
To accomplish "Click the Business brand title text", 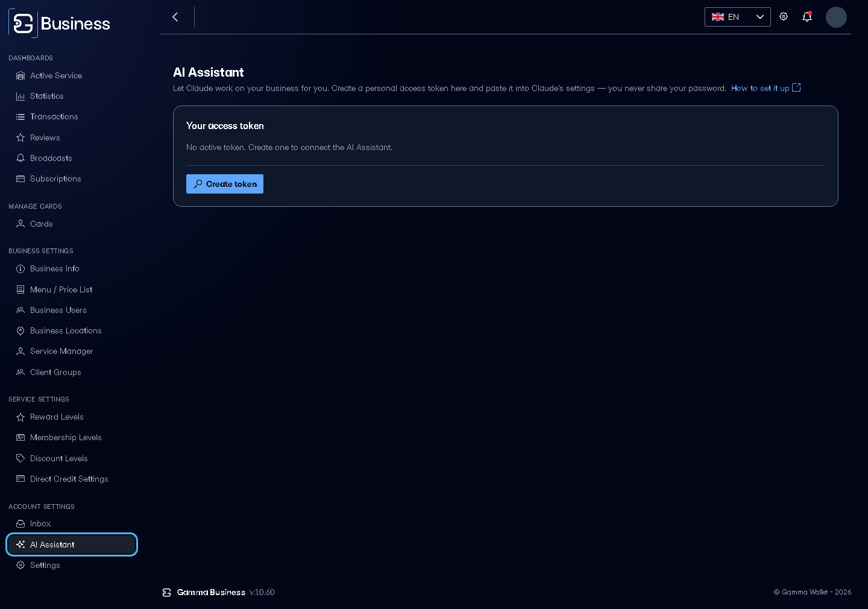I will point(75,24).
